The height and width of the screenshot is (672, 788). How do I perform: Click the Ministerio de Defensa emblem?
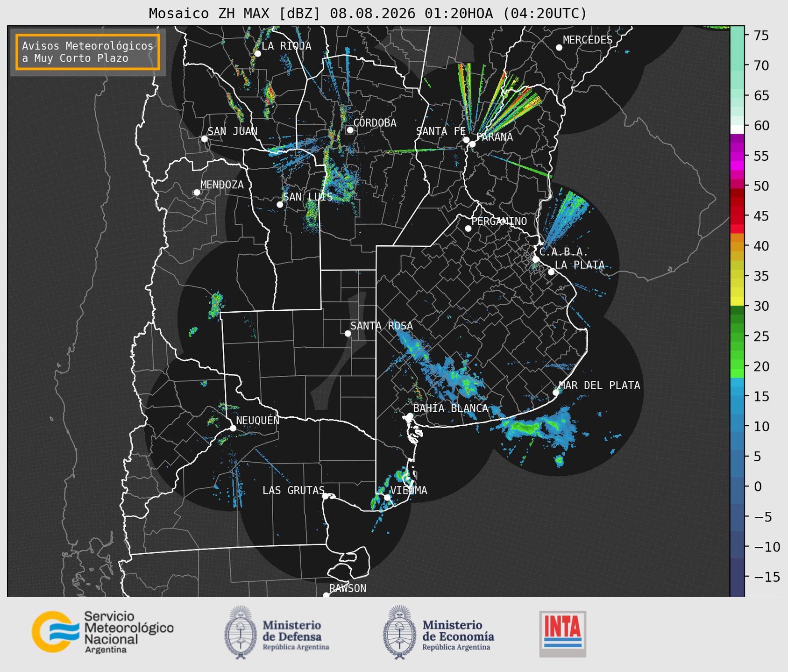240,632
